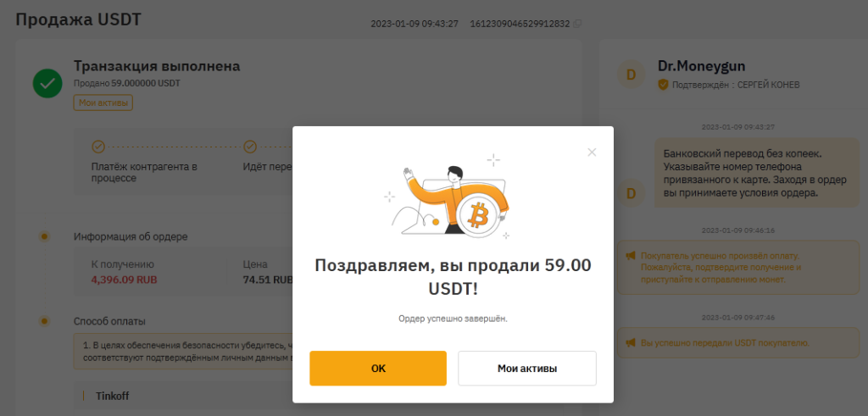Select the Информация об ордере step marker

point(45,236)
